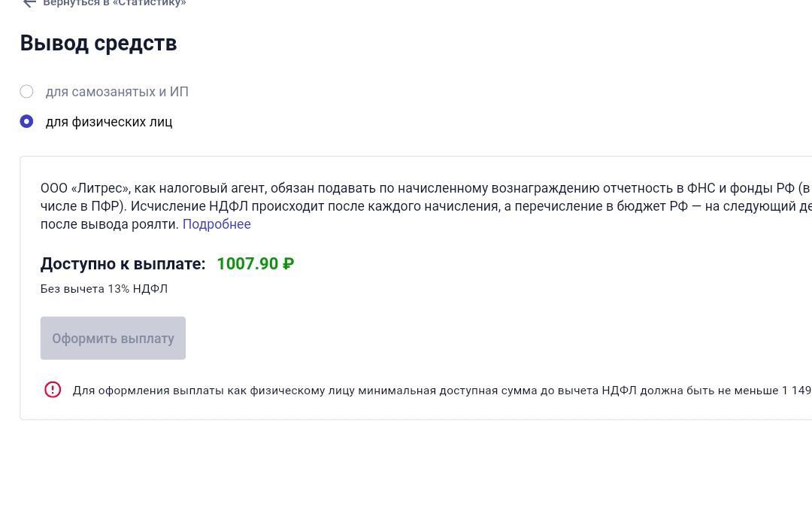
Task: Click the «1 149» value in the warning
Action: pos(796,391)
